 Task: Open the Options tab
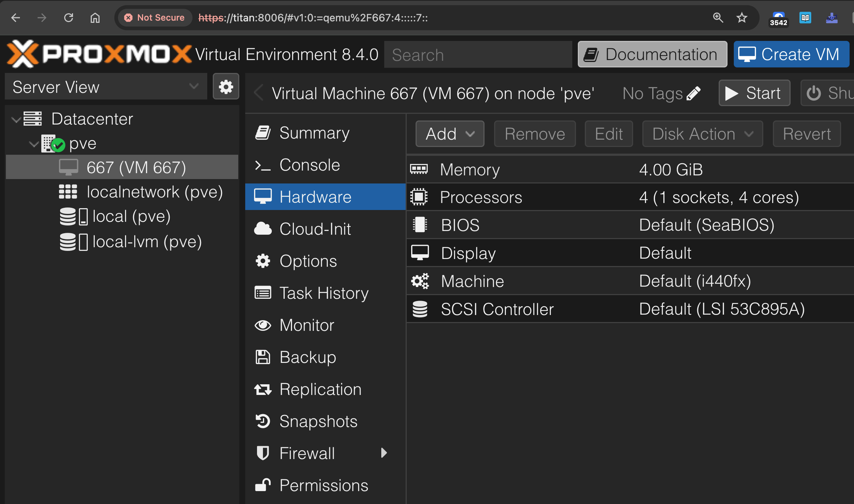pos(325,261)
